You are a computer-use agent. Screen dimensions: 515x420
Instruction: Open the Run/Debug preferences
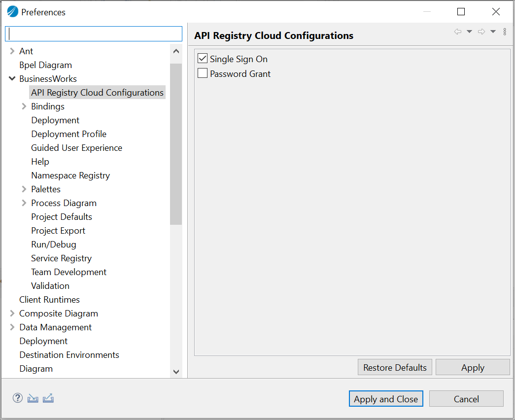54,245
